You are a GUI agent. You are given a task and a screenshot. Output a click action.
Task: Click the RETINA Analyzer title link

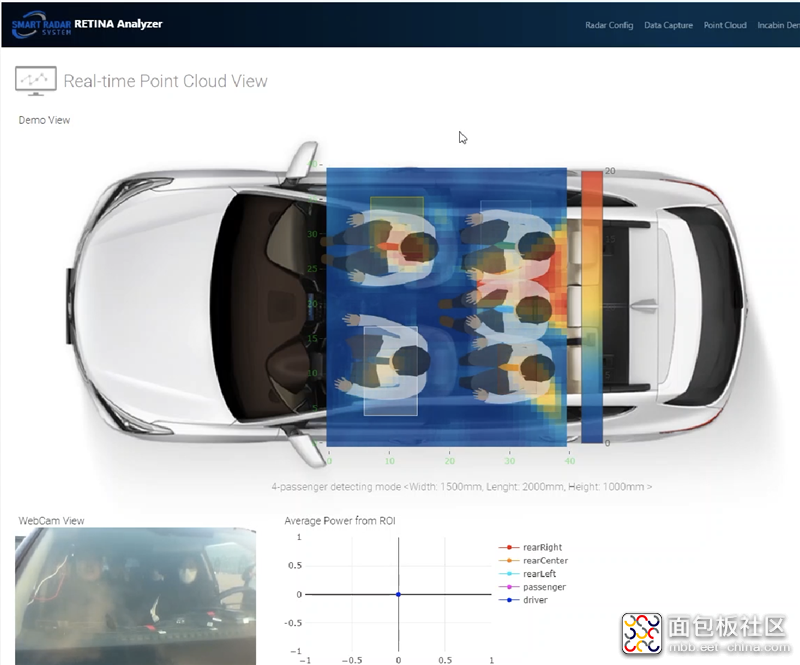(118, 24)
